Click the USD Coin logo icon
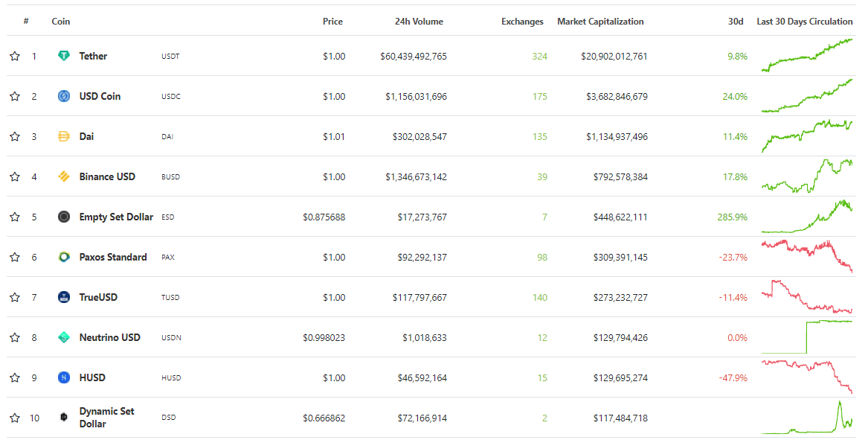 click(64, 96)
